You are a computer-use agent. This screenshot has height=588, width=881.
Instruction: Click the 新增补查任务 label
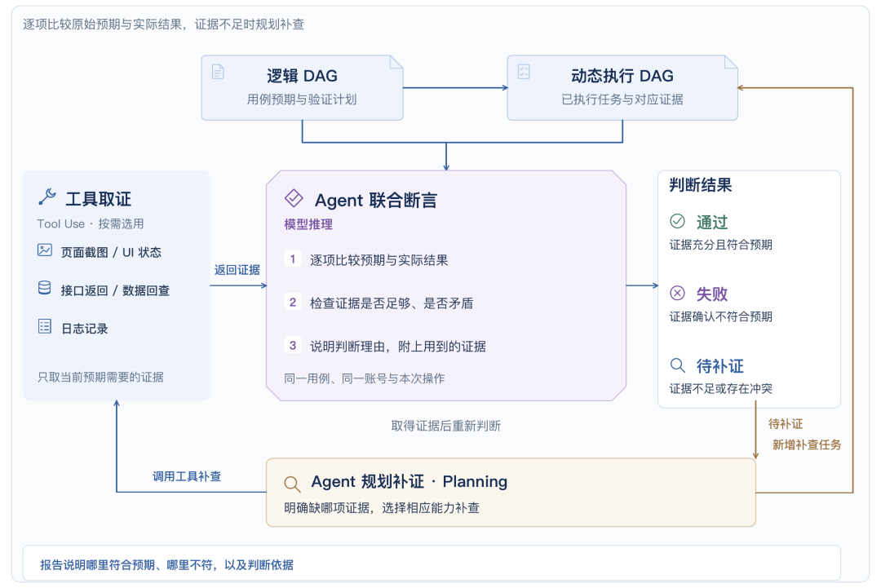807,445
